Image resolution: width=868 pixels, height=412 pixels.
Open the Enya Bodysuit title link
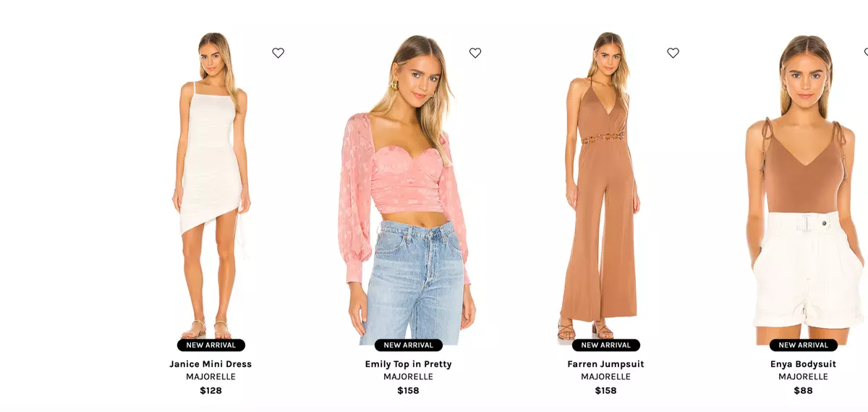pos(803,364)
